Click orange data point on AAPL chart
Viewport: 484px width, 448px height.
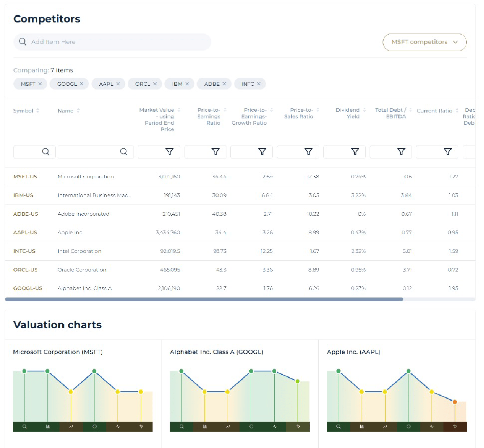(x=455, y=402)
